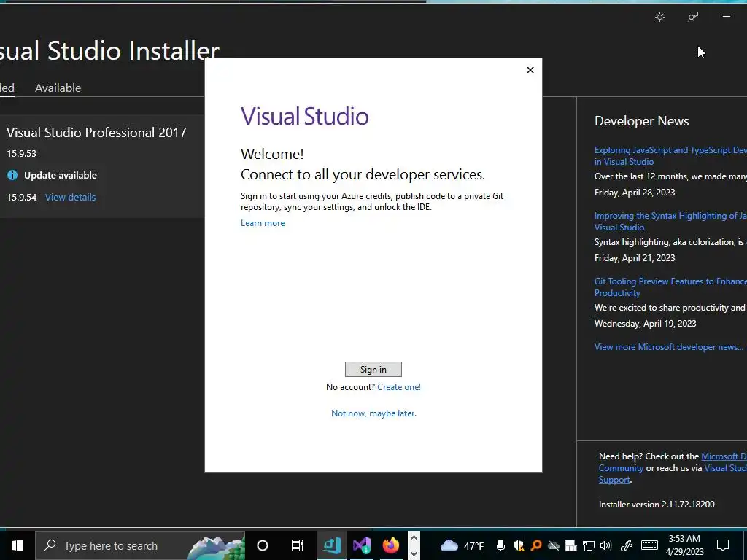Viewport: 747px width, 560px height.
Task: Click the Wednesday, April 19, 2023 date
Action: click(x=645, y=324)
